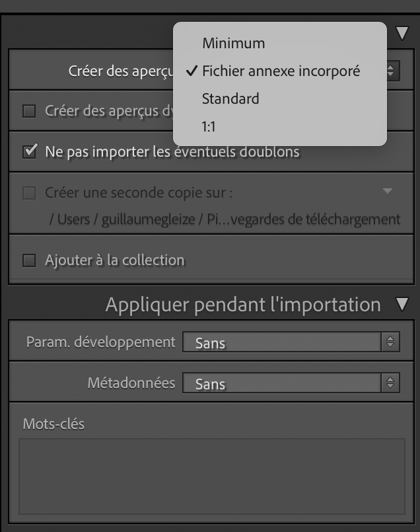
Task: Click inside the Mots-clés text box
Action: click(x=211, y=476)
